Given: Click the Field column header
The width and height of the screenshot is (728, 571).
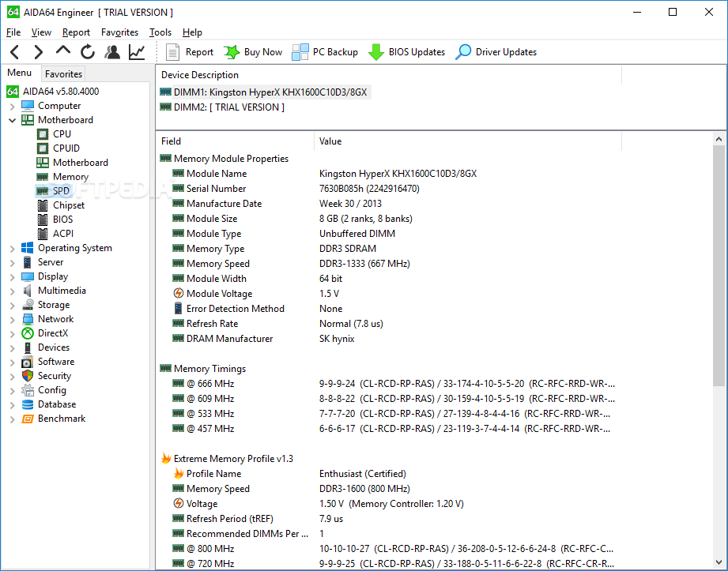Looking at the screenshot, I should [x=235, y=141].
